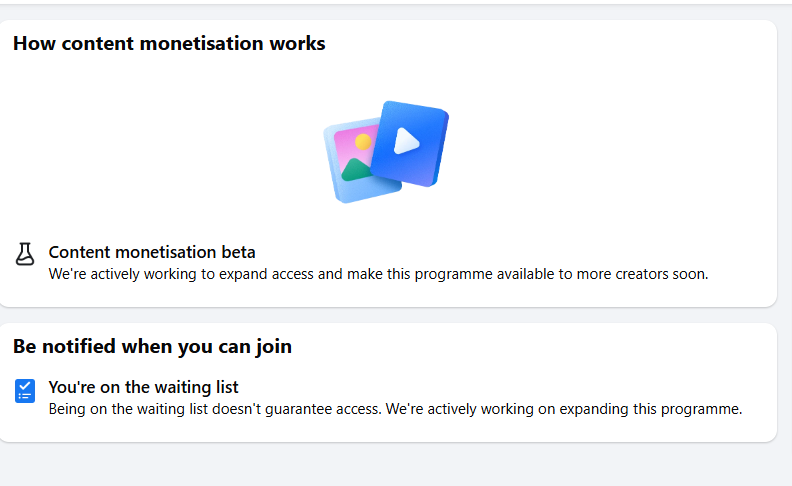
Task: Click the white play triangle in the illustration
Action: [406, 141]
